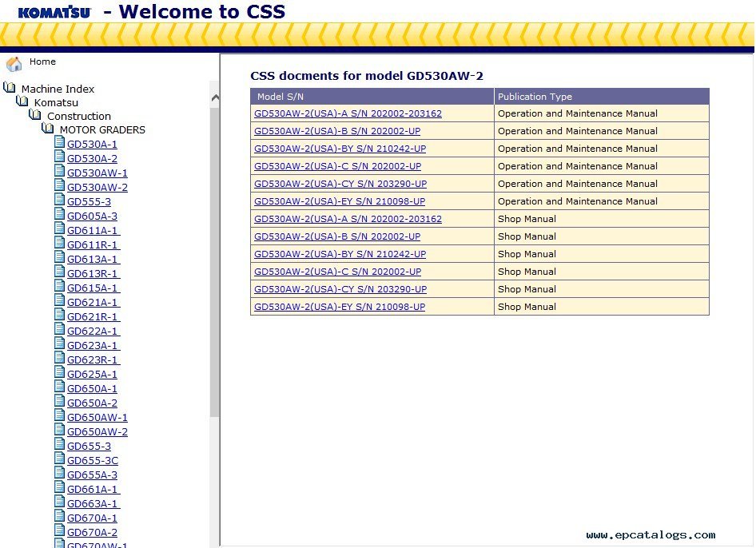756x548 pixels.
Task: Click the Shop Manual cell in last row
Action: click(602, 307)
